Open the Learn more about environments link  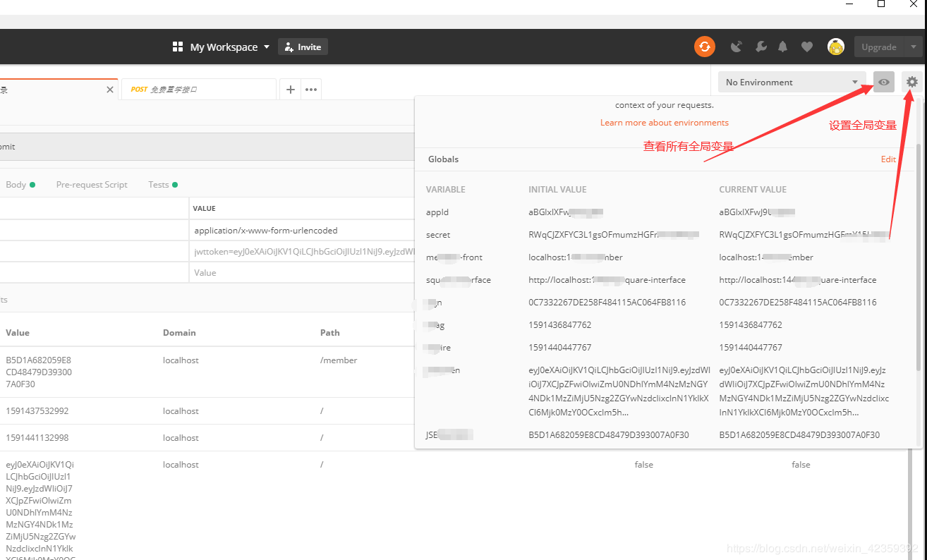[664, 122]
